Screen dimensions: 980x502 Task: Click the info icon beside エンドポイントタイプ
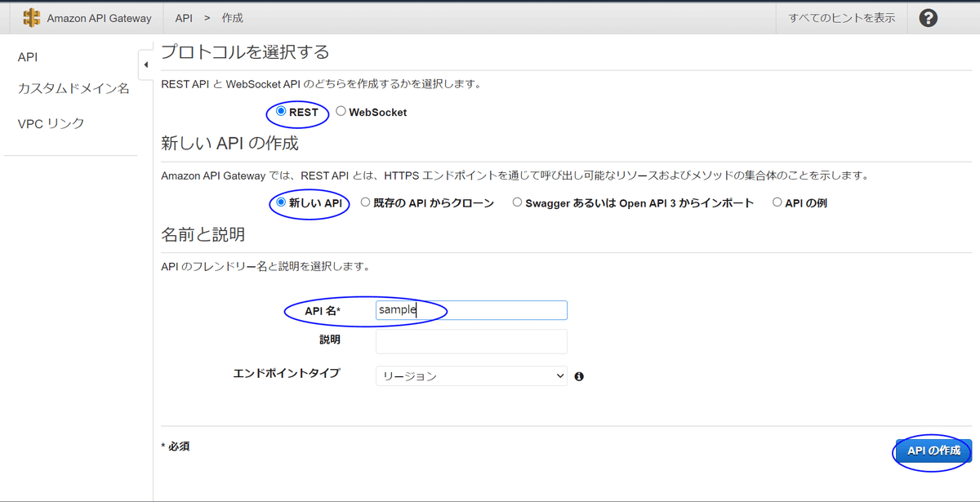tap(579, 375)
